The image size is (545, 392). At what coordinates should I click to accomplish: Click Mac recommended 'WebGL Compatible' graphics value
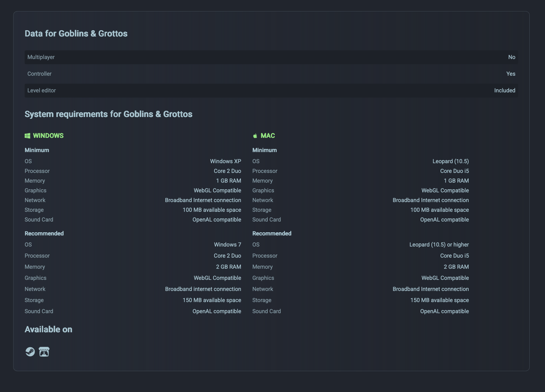445,278
